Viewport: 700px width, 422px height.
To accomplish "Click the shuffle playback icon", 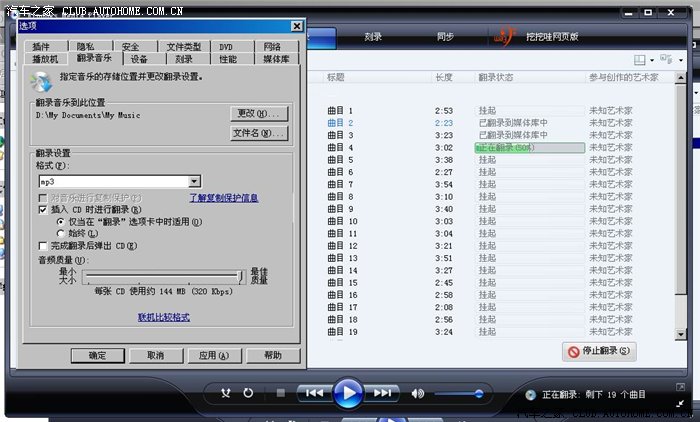I will [x=225, y=393].
